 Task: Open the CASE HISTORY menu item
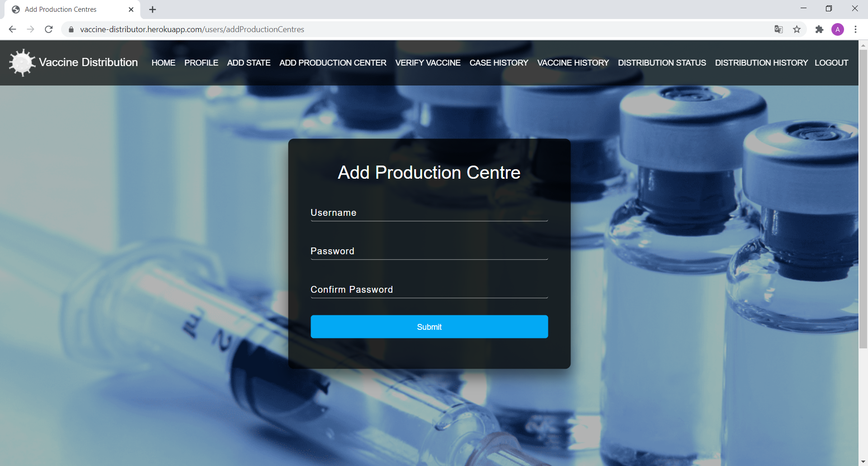499,63
